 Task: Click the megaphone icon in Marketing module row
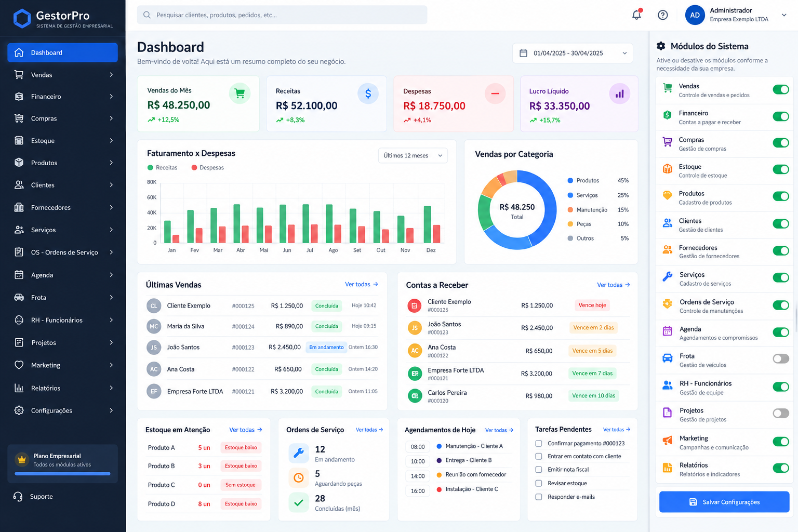[668, 441]
